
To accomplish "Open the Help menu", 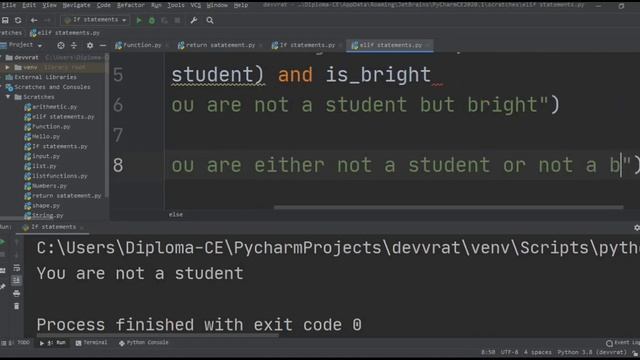I will click(x=241, y=5).
